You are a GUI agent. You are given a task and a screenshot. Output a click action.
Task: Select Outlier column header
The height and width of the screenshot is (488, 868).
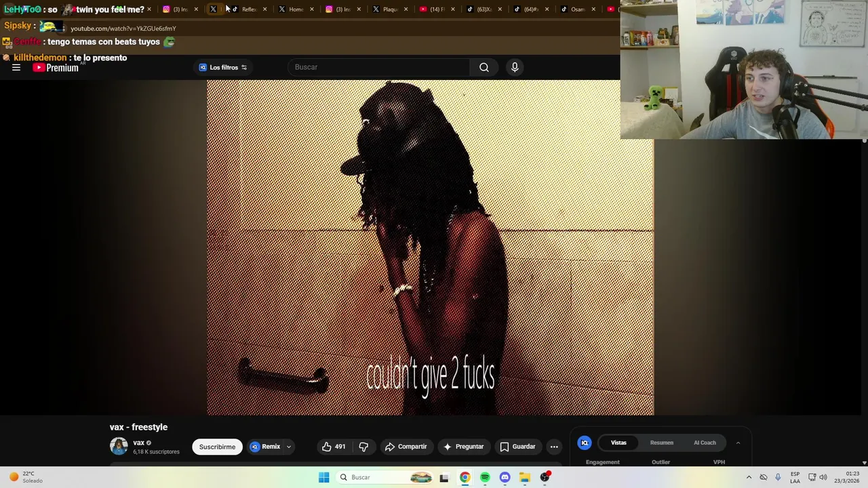coord(660,462)
